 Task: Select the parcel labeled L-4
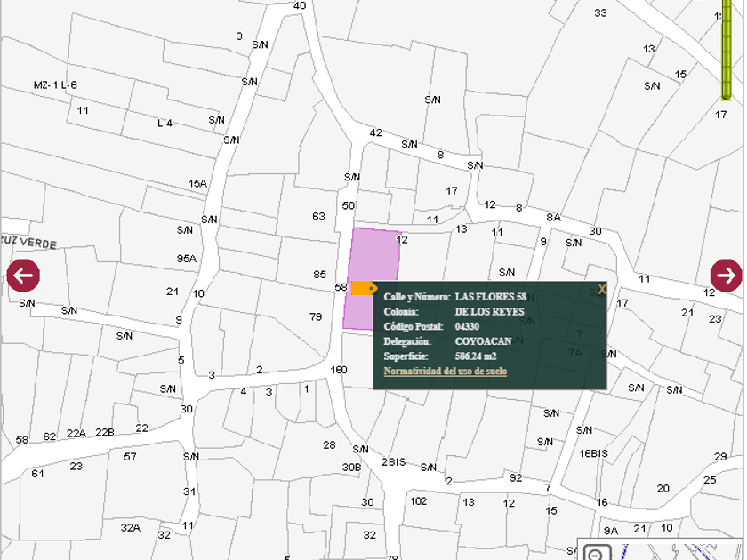pos(165,123)
